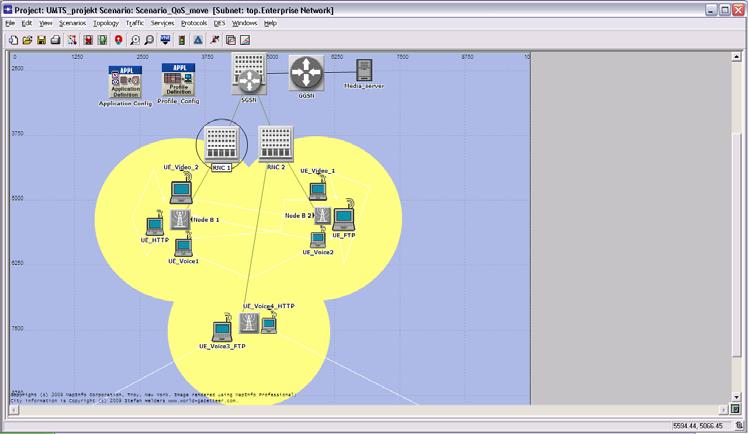Click the horizontal scrollbar left arrow
The width and height of the screenshot is (748, 434).
pyautogui.click(x=14, y=409)
